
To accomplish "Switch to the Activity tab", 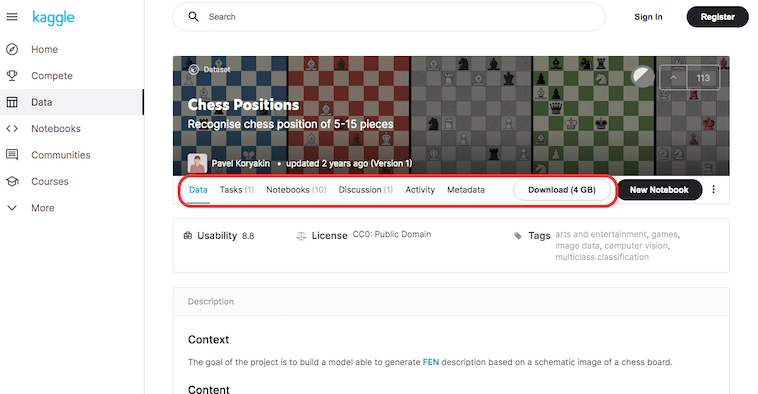I will [420, 190].
